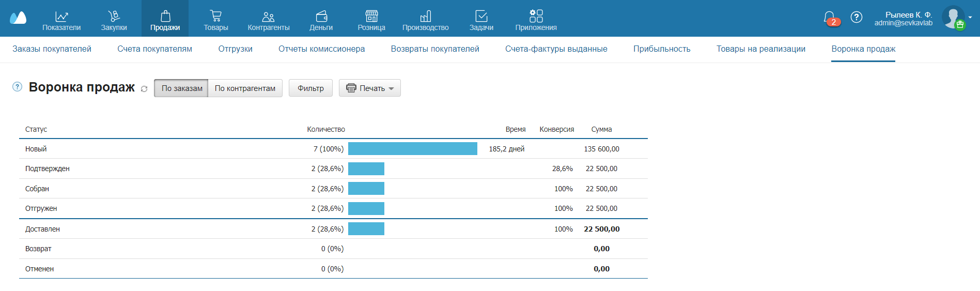The image size is (980, 291).
Task: Open the Заказы покупателей tab
Action: click(52, 49)
